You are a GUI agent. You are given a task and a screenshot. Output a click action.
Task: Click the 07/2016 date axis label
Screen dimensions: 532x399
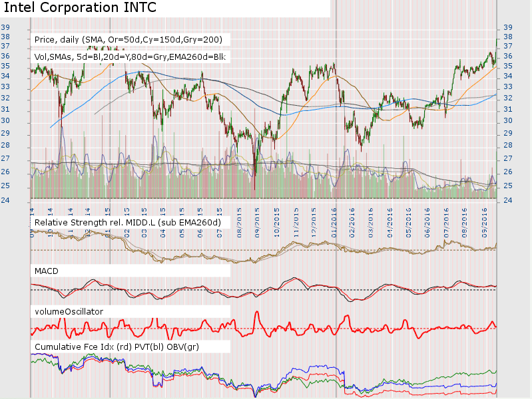tap(446, 223)
